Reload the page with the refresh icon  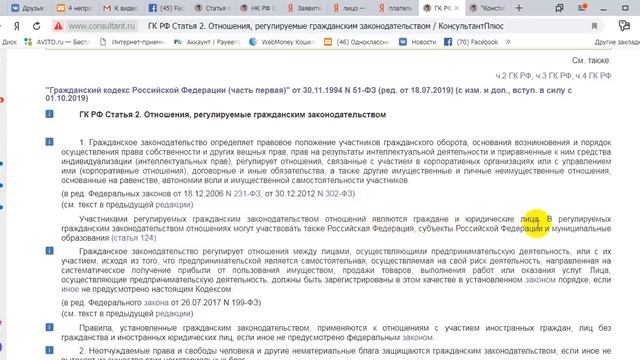36,26
